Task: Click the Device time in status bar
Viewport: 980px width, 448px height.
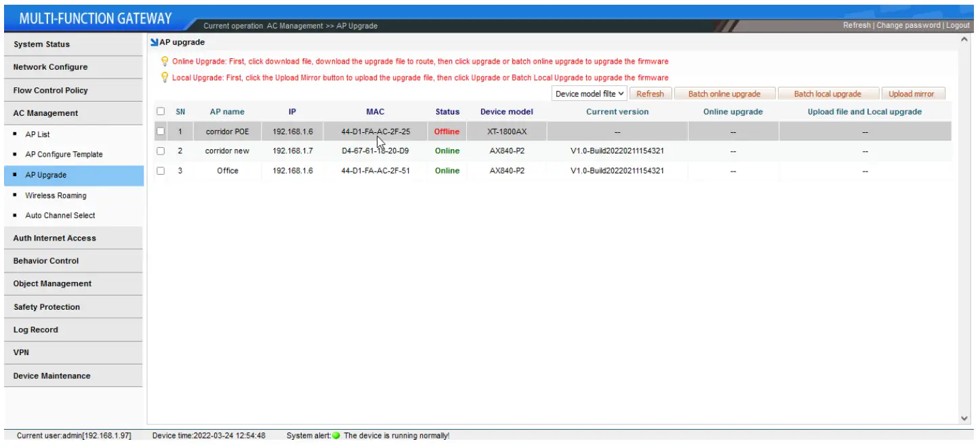Action: tap(209, 436)
